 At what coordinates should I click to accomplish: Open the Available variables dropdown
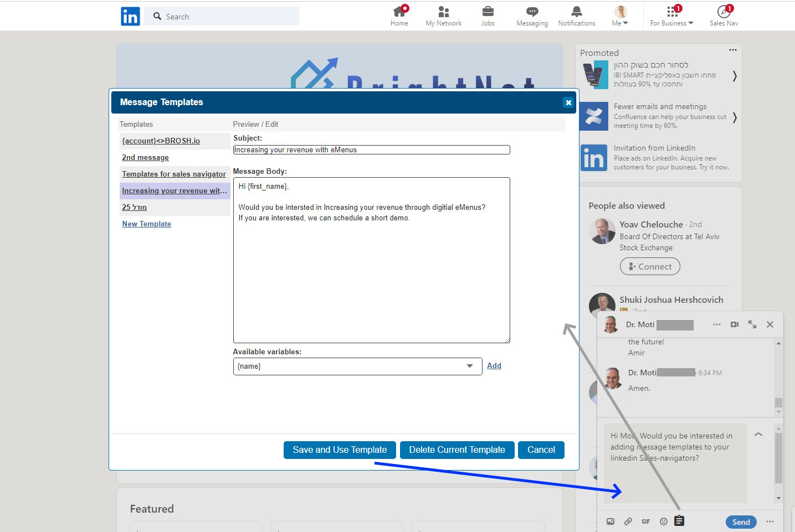pos(357,366)
